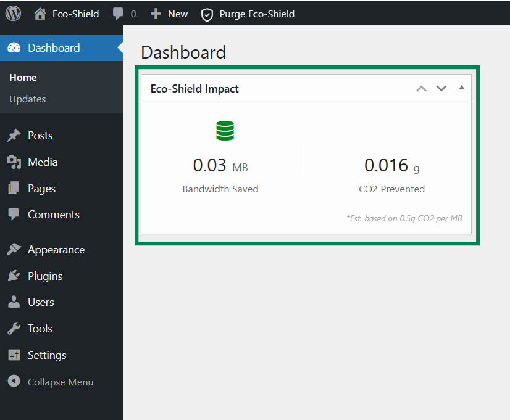Open the Users menu item

click(x=41, y=302)
